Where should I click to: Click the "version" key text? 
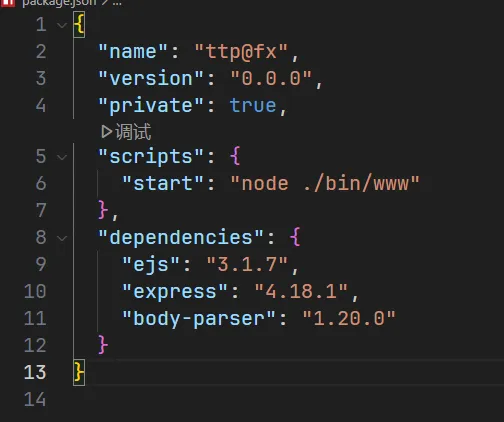pyautogui.click(x=151, y=79)
